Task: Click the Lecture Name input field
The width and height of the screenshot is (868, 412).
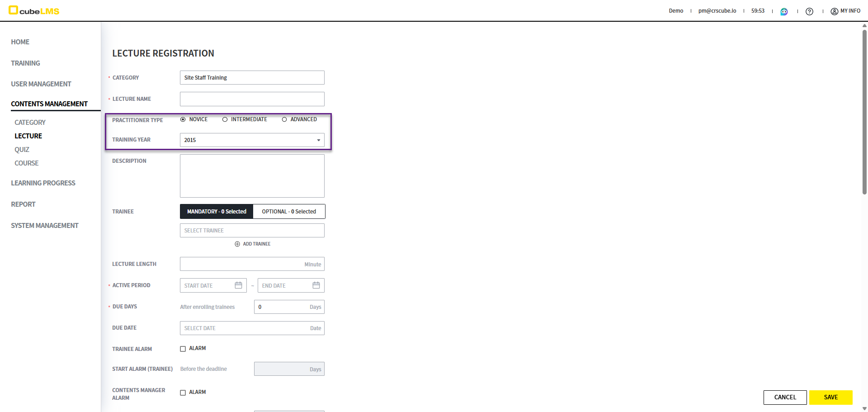Action: pos(252,99)
